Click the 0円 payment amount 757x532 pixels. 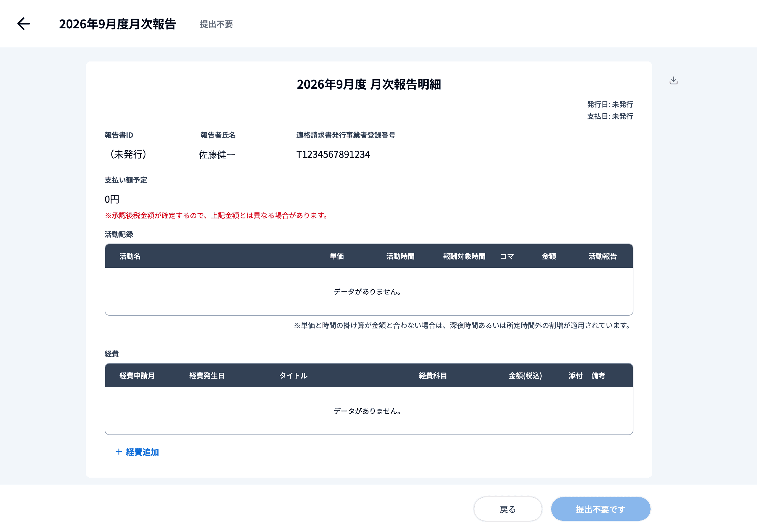click(112, 199)
